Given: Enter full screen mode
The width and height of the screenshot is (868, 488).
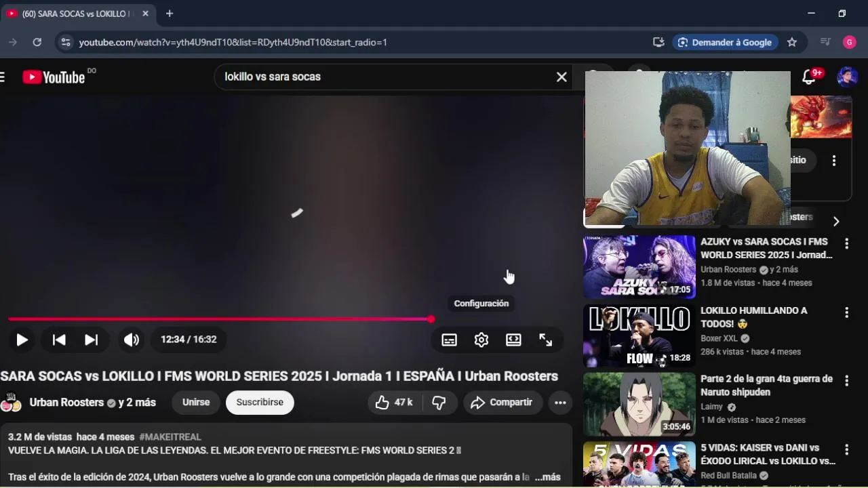Looking at the screenshot, I should coord(545,340).
